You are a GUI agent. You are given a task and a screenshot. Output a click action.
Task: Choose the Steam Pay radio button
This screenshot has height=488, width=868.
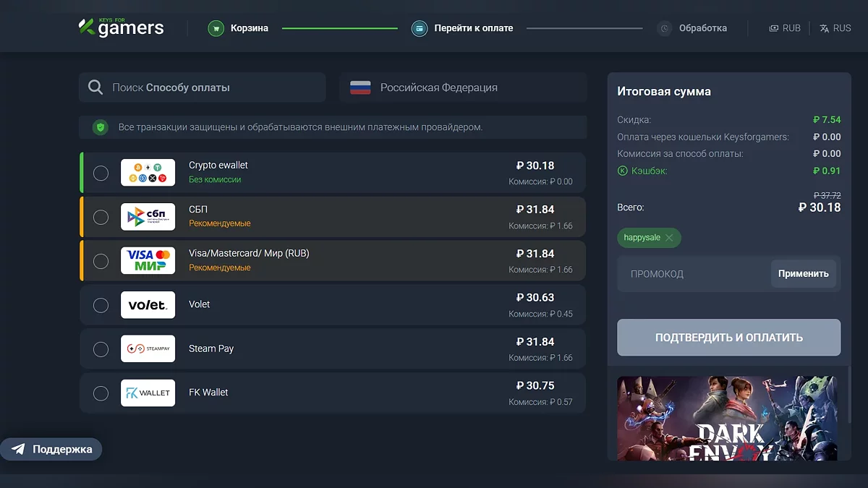(x=101, y=349)
